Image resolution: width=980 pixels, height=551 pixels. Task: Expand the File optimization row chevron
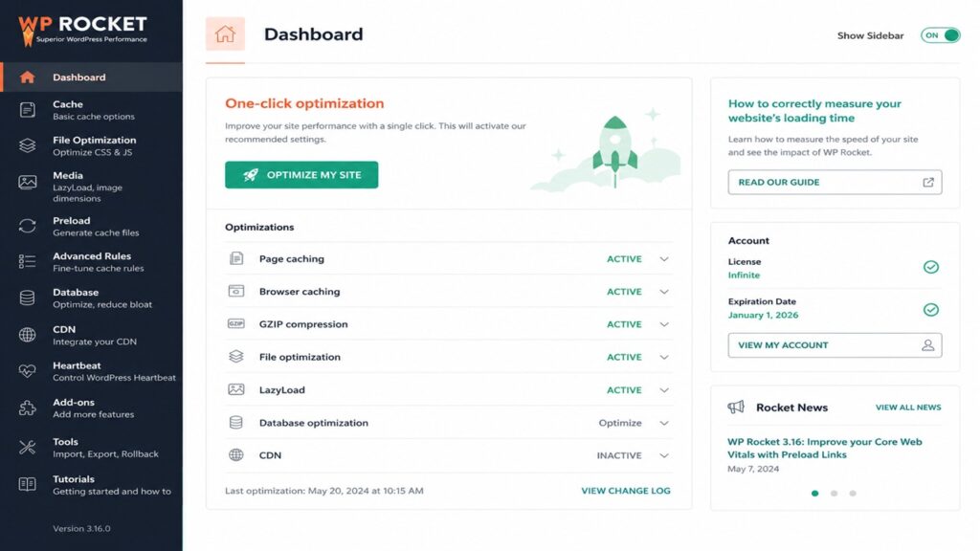[x=664, y=358]
